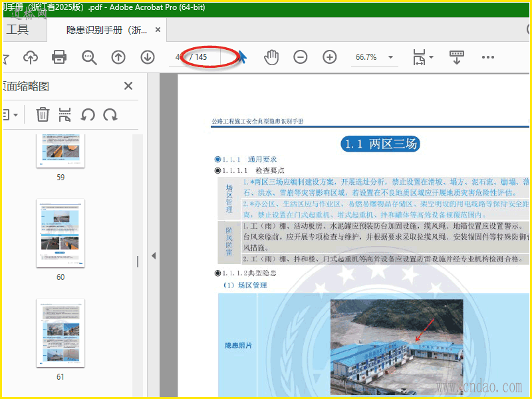Switch to the 隐患识别手册 document tab

106,30
